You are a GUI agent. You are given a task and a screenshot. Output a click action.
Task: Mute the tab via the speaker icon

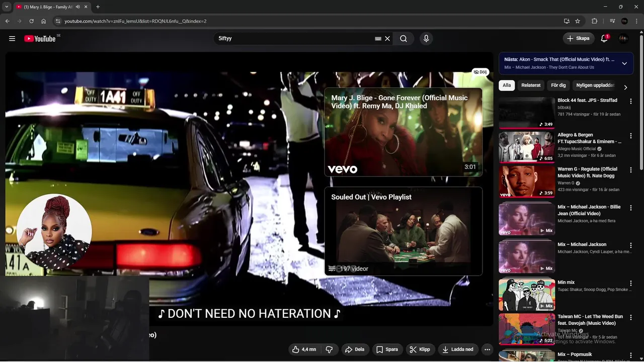(77, 7)
